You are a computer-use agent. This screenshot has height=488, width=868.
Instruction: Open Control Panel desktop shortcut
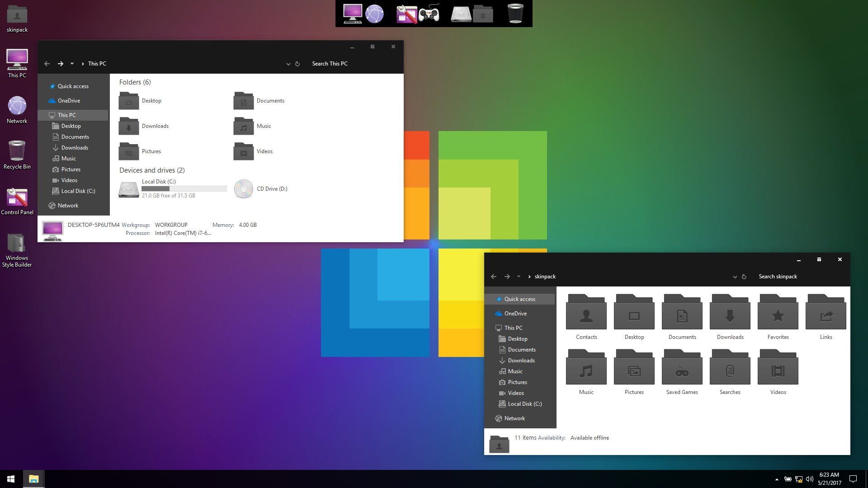17,197
